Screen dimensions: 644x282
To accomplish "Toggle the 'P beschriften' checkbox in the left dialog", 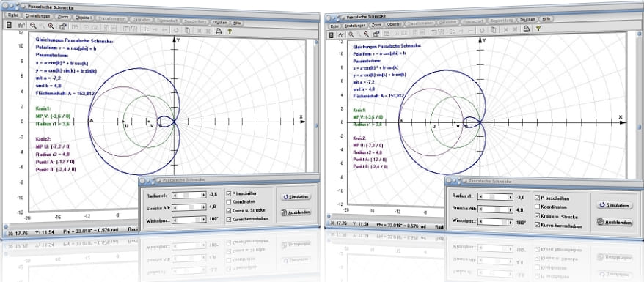I will (x=228, y=193).
